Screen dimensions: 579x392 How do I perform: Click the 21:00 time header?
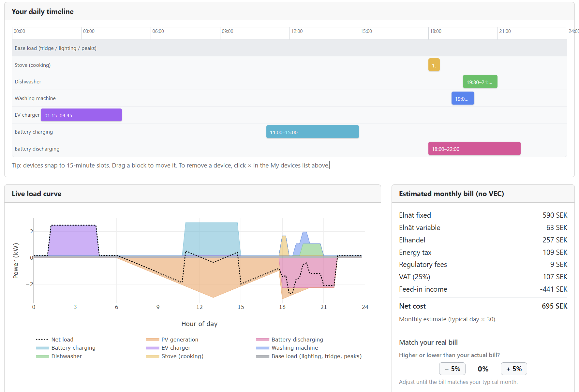coord(505,31)
